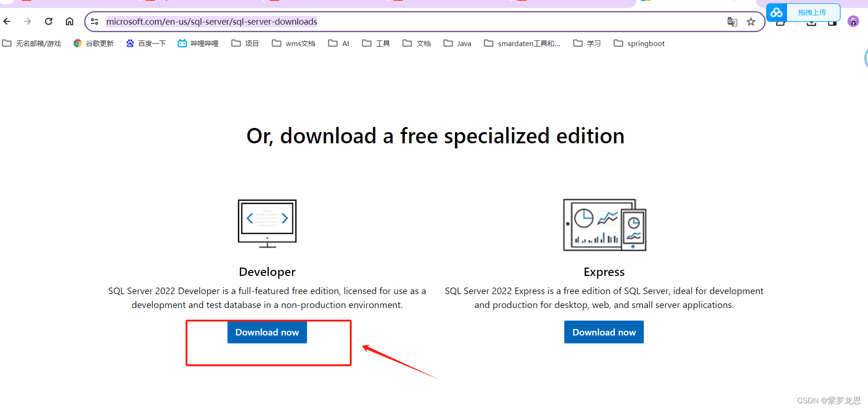Select the microsoft.com URL in the address bar
Viewport: 868px width, 409px height.
click(x=212, y=21)
